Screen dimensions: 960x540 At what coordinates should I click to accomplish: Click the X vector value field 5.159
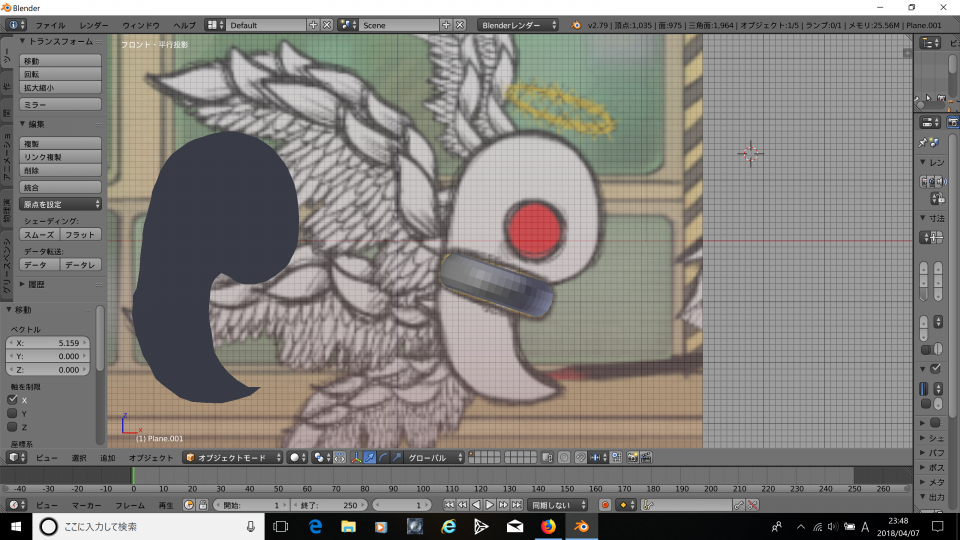click(48, 343)
